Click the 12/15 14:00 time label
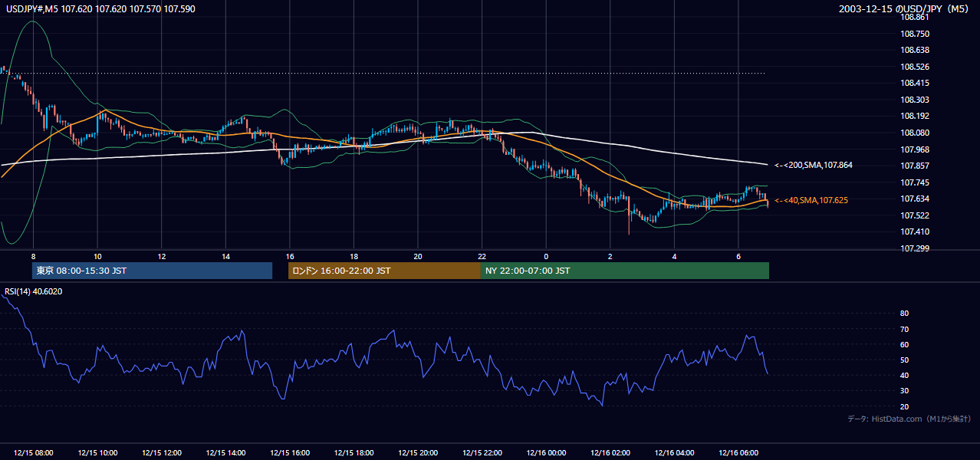Viewport: 980px width, 460px height. [x=225, y=453]
